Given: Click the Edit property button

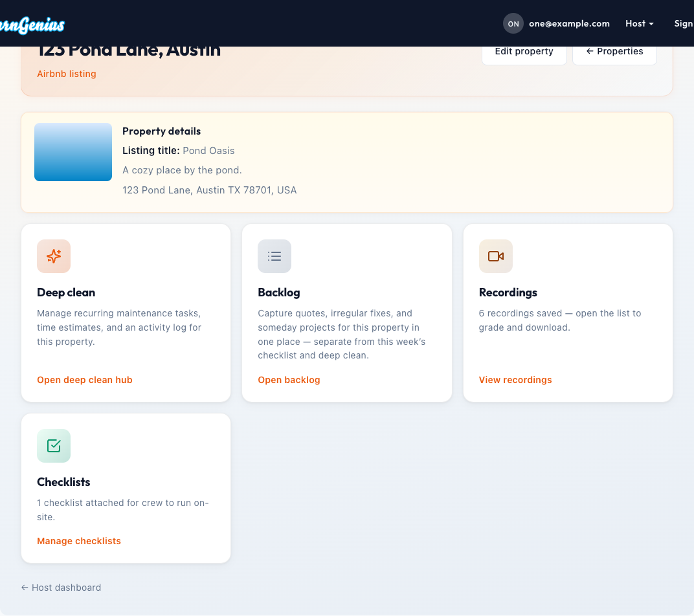Looking at the screenshot, I should click(x=524, y=51).
